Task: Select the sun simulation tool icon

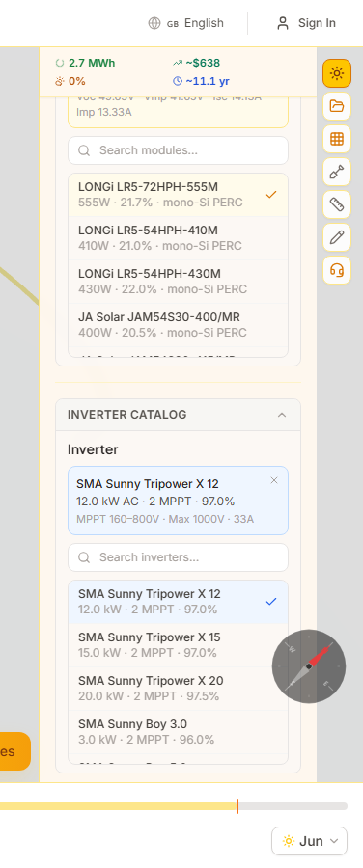Action: [x=336, y=73]
